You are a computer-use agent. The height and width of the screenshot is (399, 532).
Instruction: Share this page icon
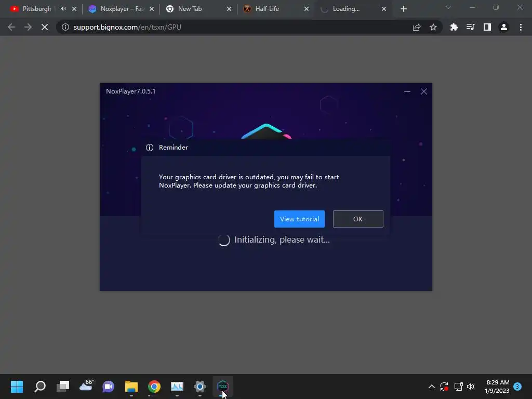tap(417, 27)
